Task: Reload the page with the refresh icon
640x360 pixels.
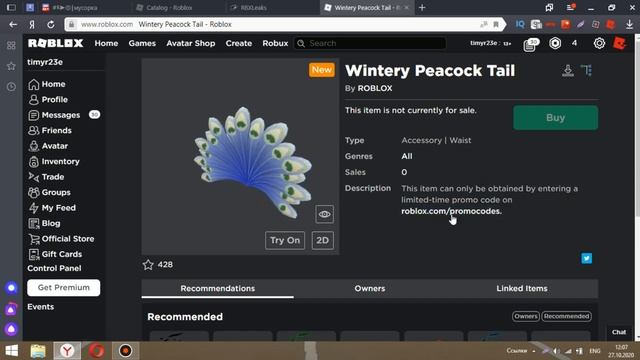Action: click(x=51, y=24)
